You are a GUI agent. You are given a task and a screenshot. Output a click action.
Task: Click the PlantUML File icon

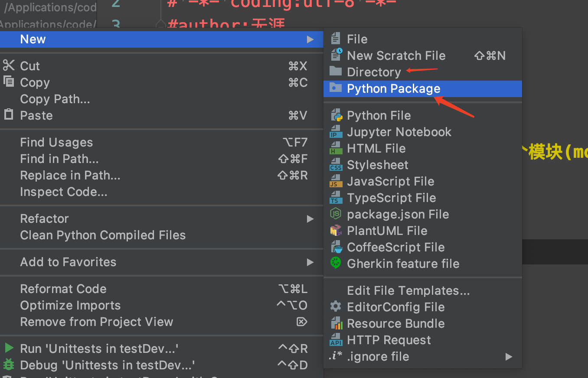[336, 231]
